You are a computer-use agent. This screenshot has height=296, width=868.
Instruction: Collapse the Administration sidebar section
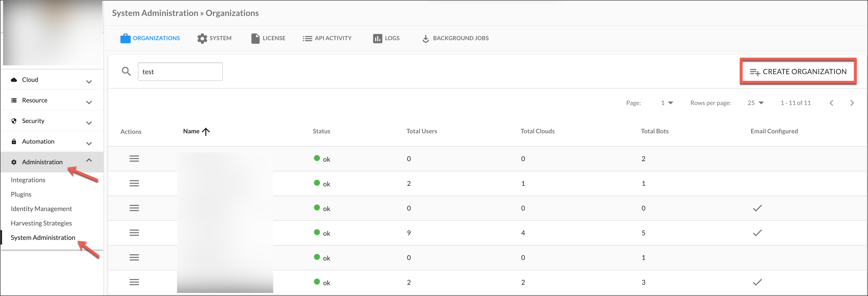click(x=89, y=160)
